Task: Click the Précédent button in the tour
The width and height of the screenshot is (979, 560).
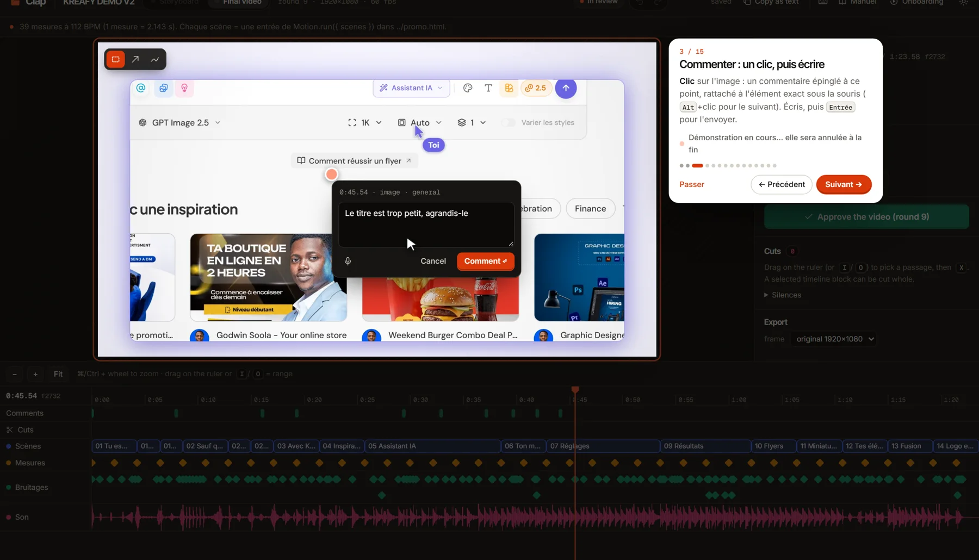Action: pyautogui.click(x=782, y=185)
